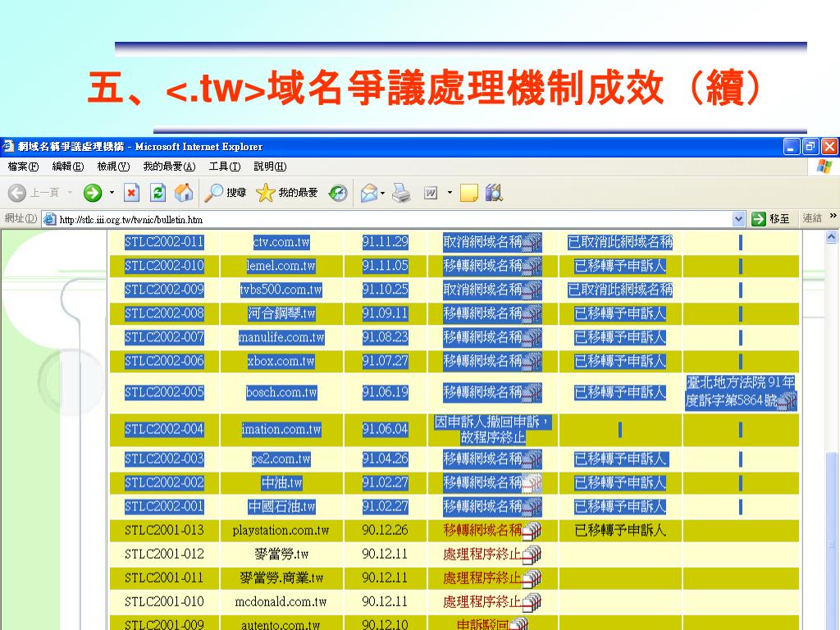This screenshot has height=630, width=840.
Task: Open the 檔案(F) menu
Action: click(23, 167)
